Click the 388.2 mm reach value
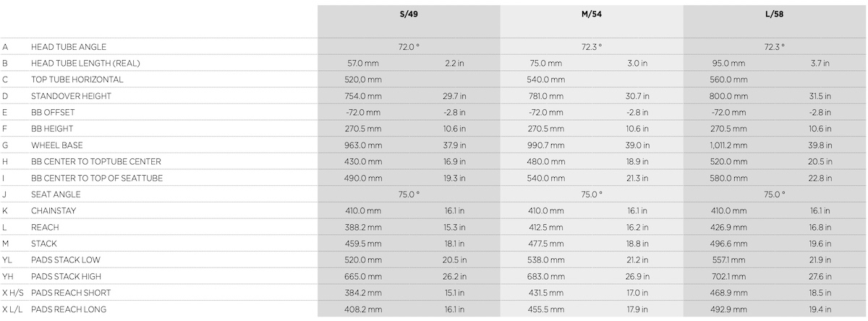 click(365, 227)
